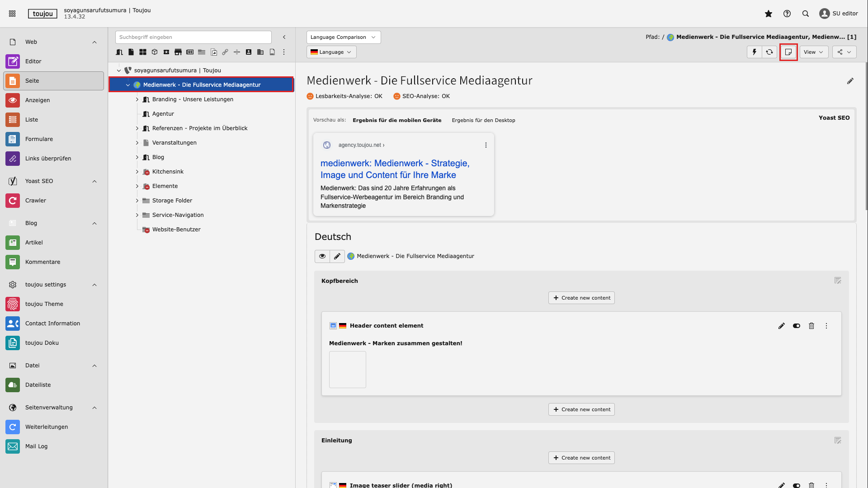Image resolution: width=868 pixels, height=488 pixels.
Task: Go to the Liste module
Action: point(53,120)
